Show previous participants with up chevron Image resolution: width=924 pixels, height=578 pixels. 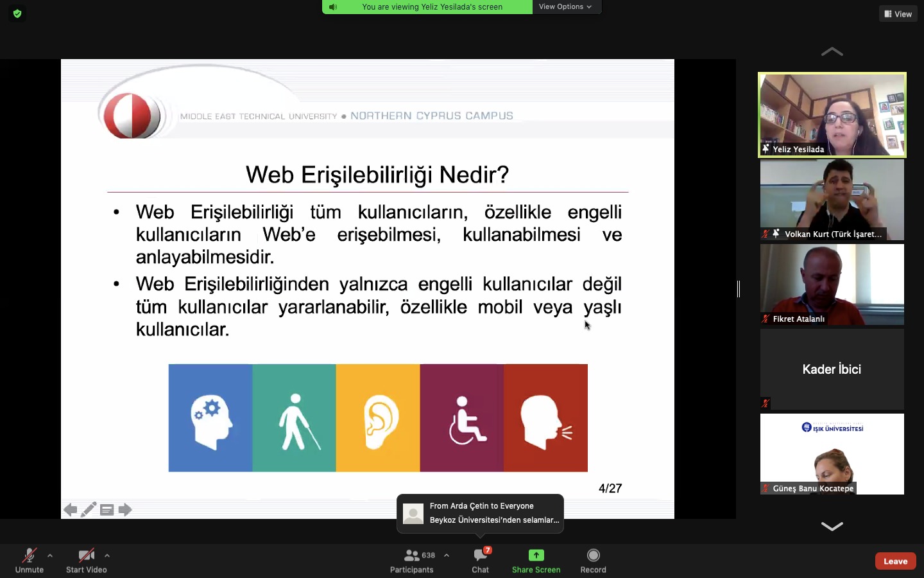tap(832, 51)
